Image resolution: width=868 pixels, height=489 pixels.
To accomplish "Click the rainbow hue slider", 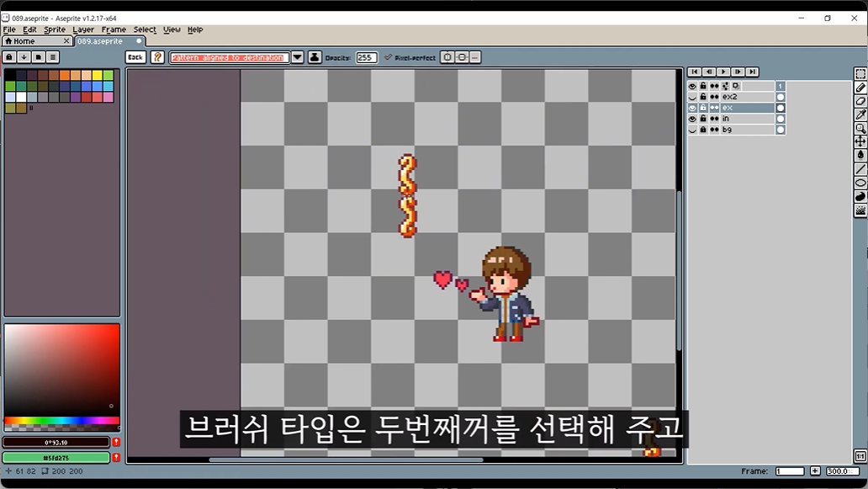I will pos(61,420).
